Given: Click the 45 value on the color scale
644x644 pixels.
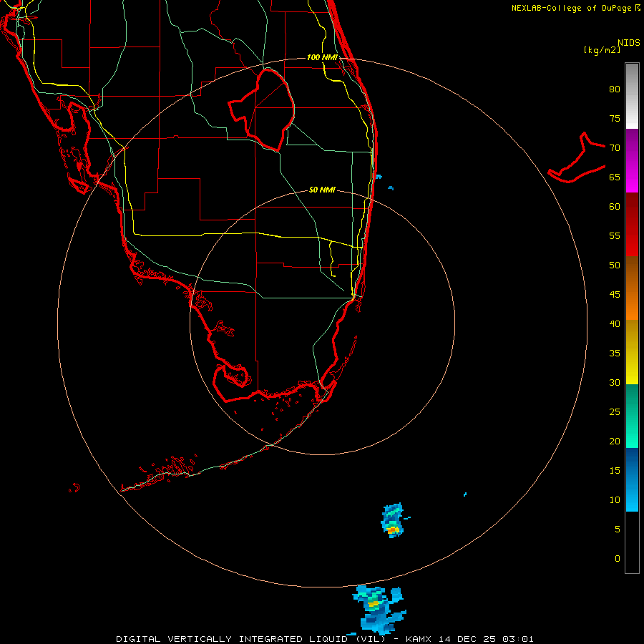Looking at the screenshot, I should pos(615,295).
